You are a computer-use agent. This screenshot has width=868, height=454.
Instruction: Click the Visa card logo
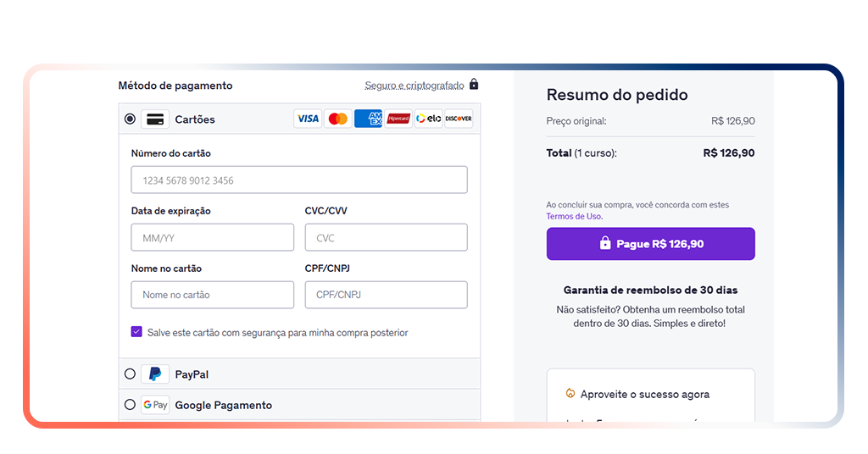pos(308,119)
